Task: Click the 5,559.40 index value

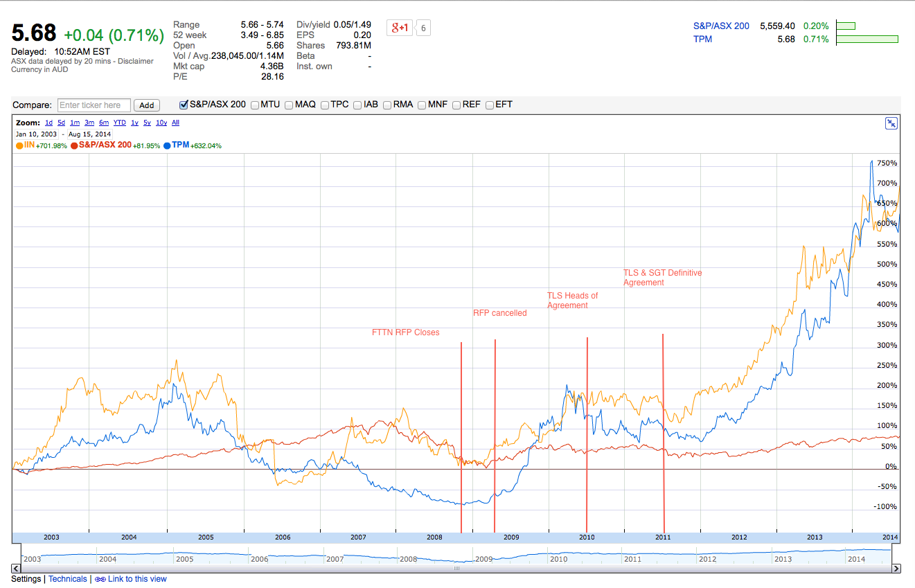Action: pos(777,26)
